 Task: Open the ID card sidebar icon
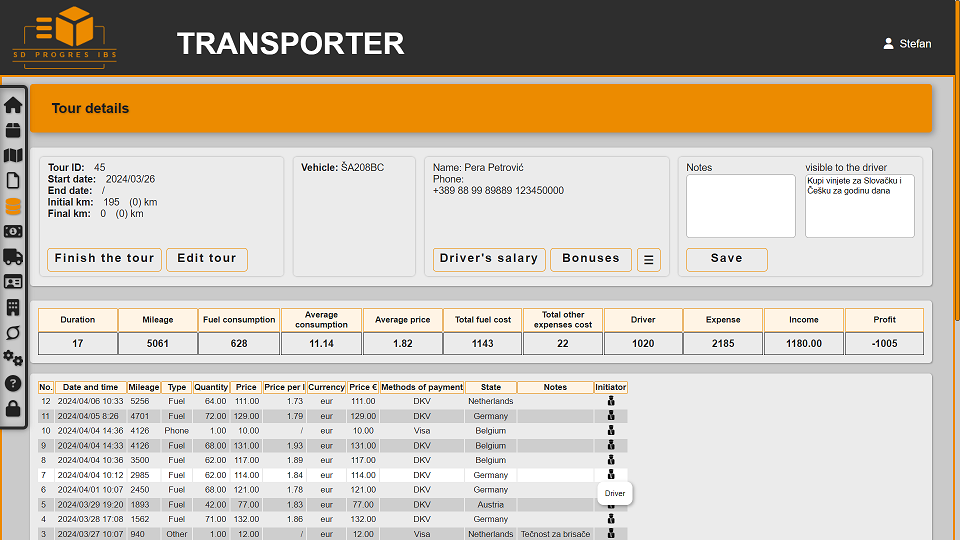13,282
